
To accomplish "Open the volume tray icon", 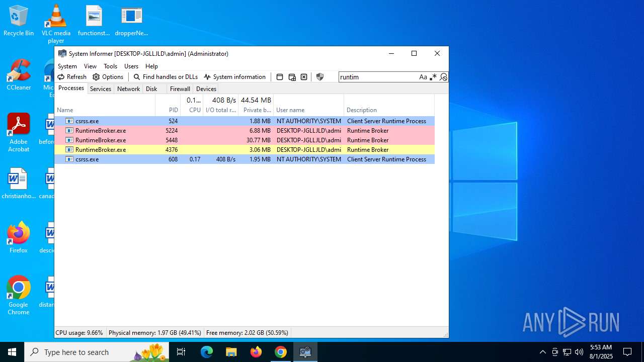I will click(579, 352).
